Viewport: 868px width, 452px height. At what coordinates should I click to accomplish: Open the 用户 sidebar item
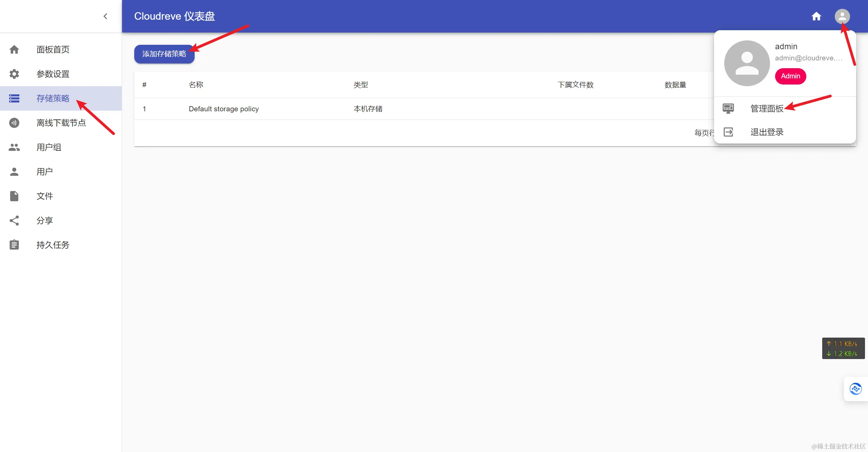(45, 172)
